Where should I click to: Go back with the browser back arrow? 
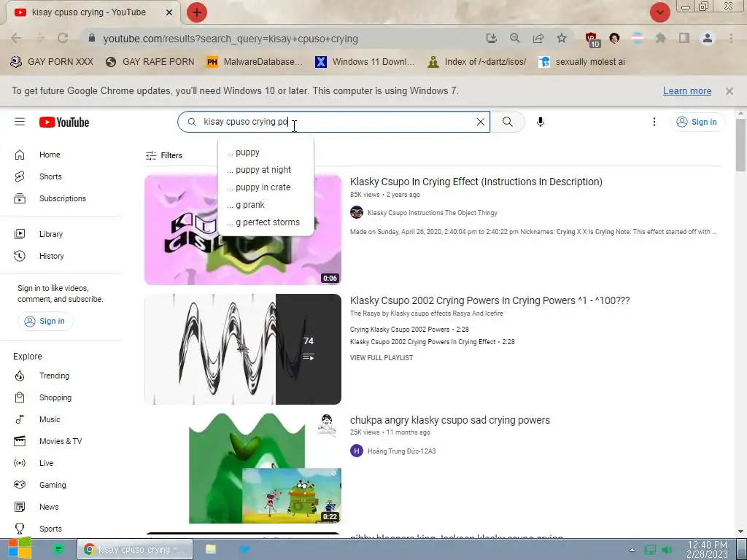16,39
